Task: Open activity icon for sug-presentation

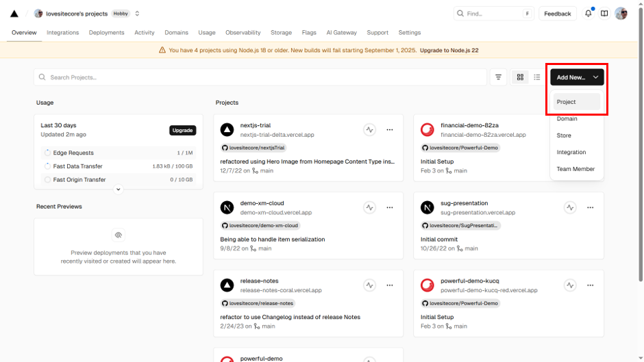Action: 570,207
